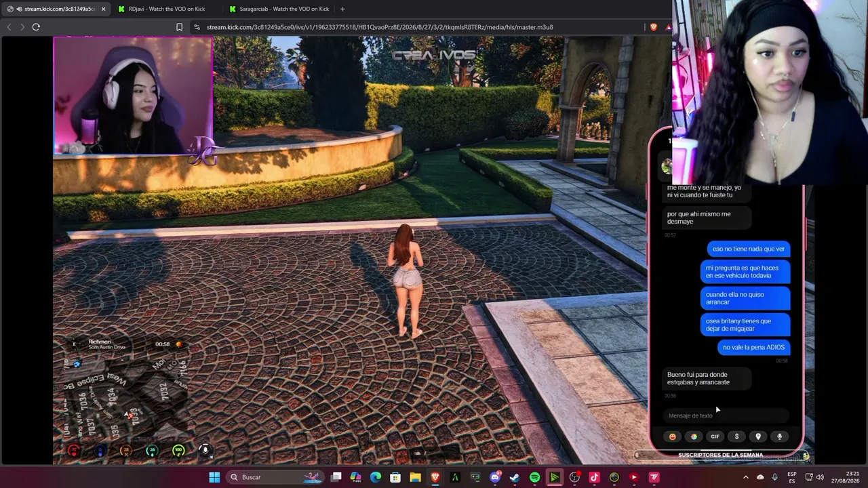Open the GIF picker in the phone chat

pyautogui.click(x=715, y=436)
